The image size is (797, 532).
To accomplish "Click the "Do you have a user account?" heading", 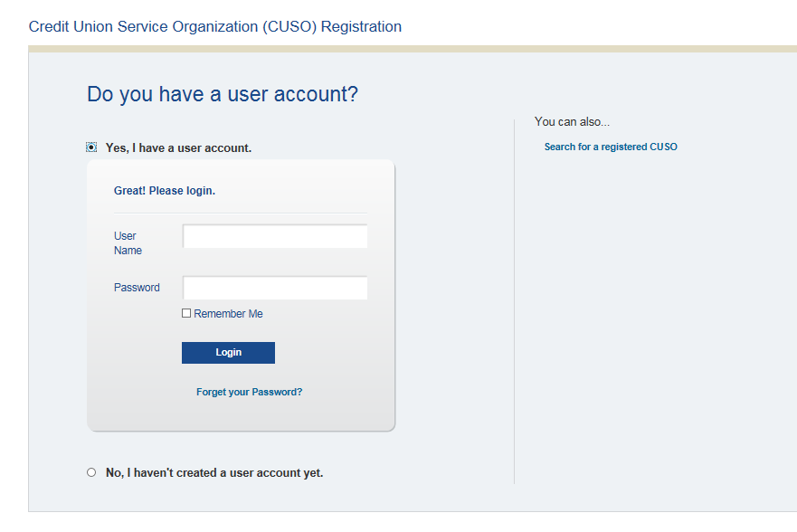I will [x=223, y=94].
